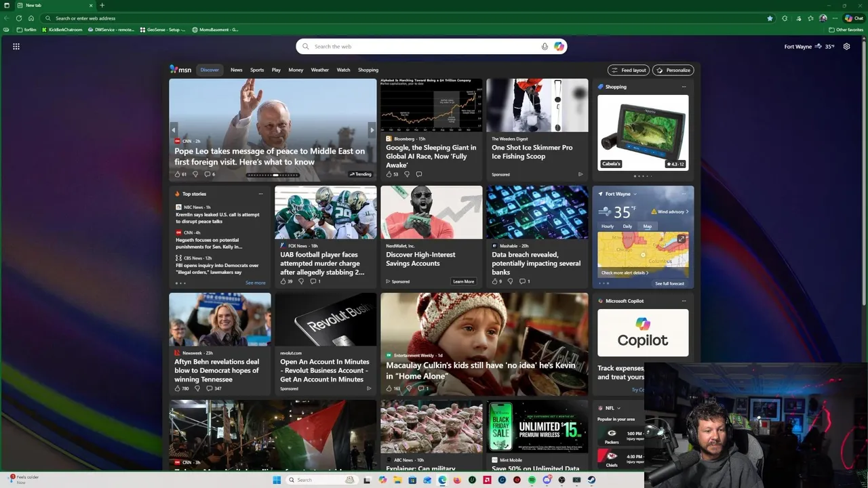
Task: Open comments on the Pope Leo story
Action: pos(210,174)
